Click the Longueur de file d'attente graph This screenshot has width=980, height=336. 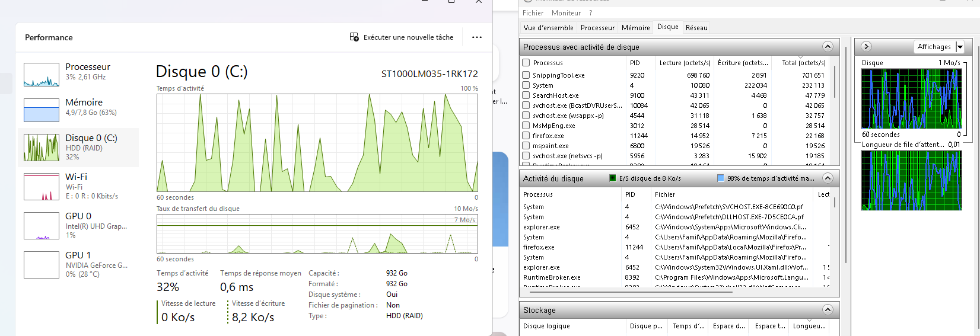911,180
